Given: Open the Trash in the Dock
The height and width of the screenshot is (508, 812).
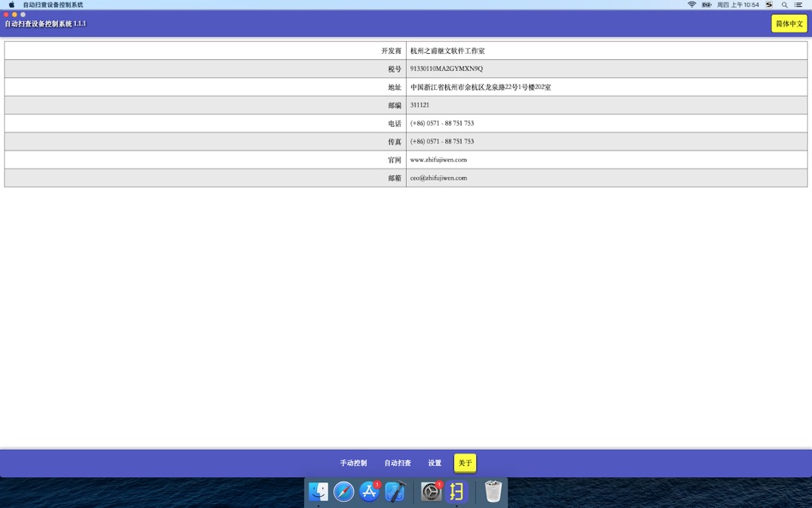Looking at the screenshot, I should [x=493, y=492].
